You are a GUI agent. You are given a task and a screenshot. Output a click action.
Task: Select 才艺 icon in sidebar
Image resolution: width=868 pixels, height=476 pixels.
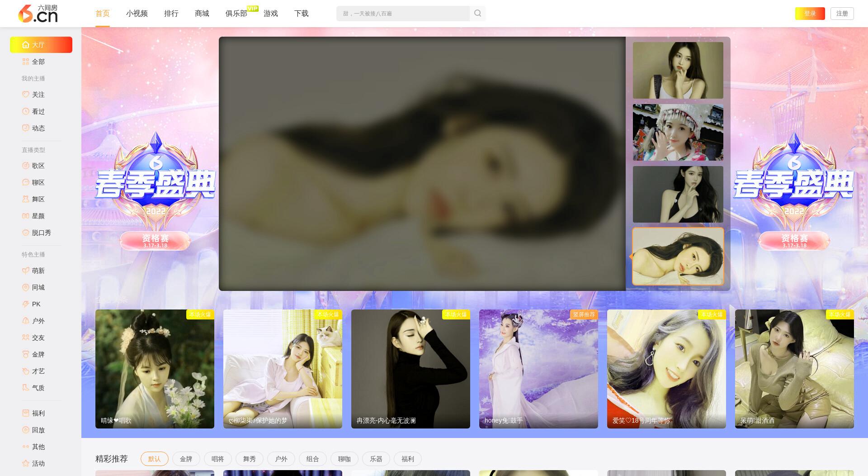tap(26, 371)
